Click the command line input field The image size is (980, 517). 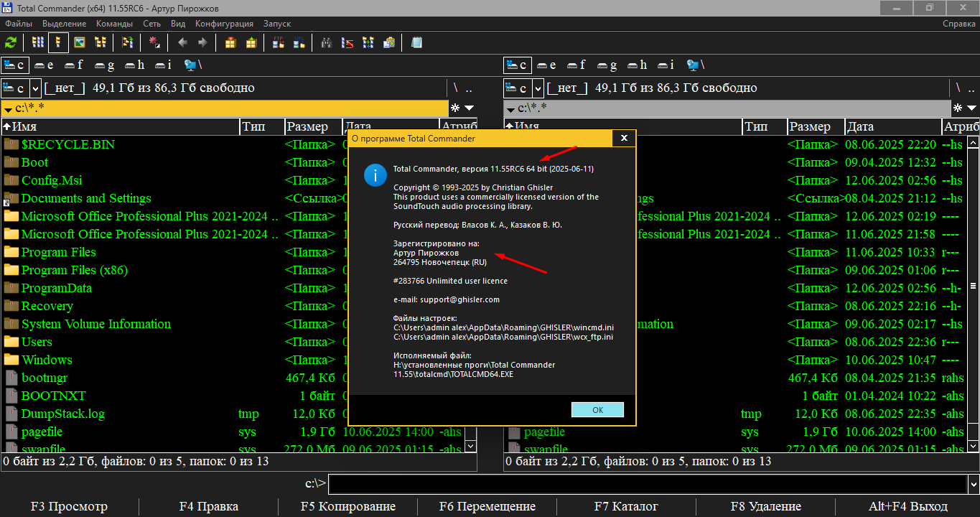pos(648,484)
